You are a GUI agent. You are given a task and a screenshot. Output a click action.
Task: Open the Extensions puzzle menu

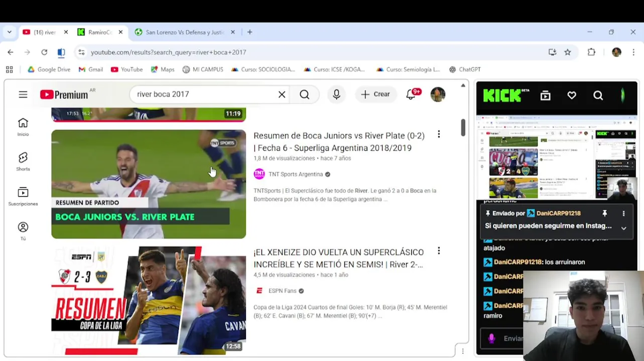pos(591,52)
